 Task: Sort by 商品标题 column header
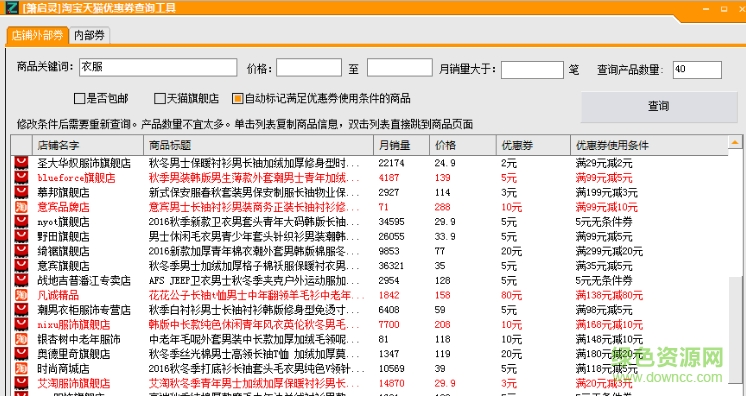click(x=259, y=145)
